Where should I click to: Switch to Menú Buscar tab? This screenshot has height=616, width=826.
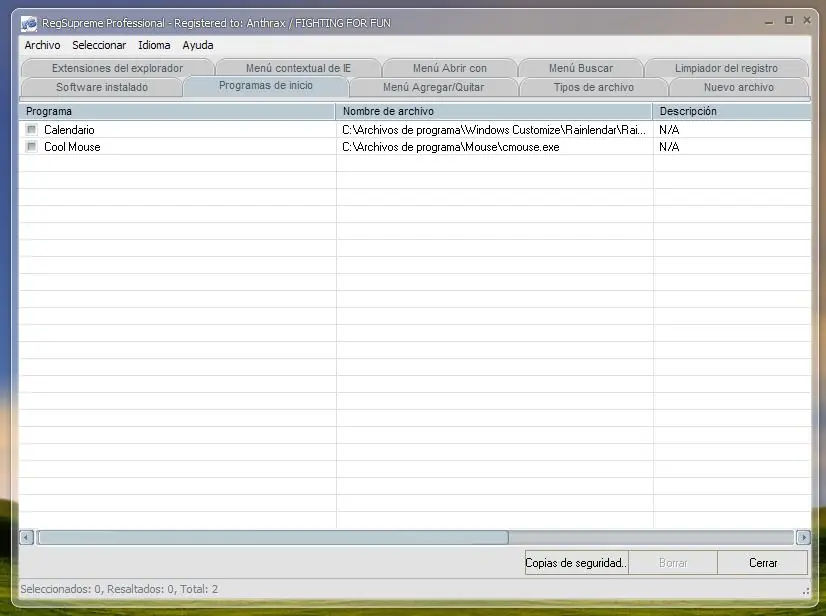pyautogui.click(x=581, y=68)
